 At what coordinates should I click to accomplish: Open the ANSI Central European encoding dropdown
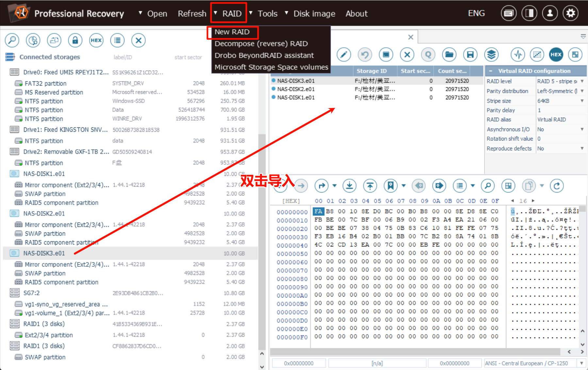(x=581, y=363)
